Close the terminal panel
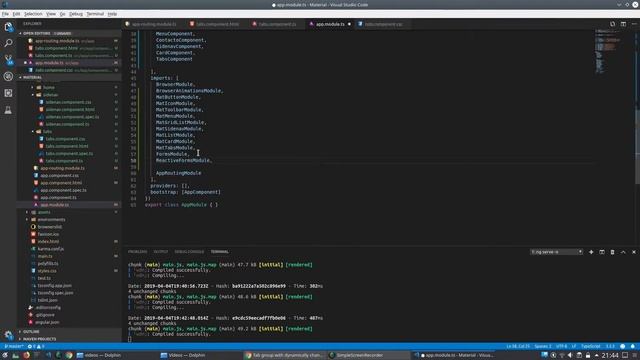Screen dimensions: 640x360 pos(633,252)
